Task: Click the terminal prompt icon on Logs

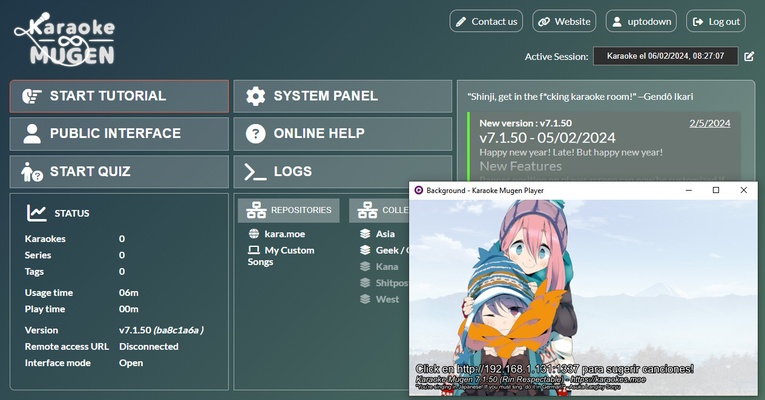Action: [x=255, y=172]
